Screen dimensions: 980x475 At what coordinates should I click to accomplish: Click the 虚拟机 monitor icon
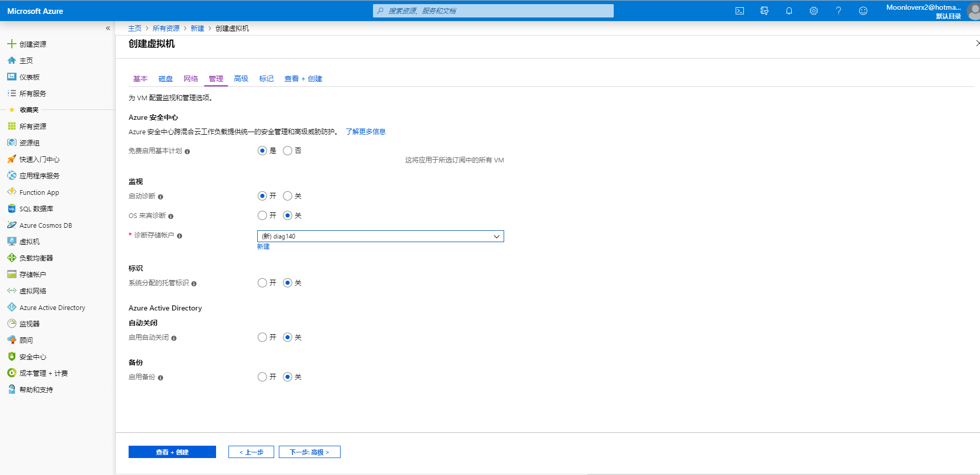(11, 241)
